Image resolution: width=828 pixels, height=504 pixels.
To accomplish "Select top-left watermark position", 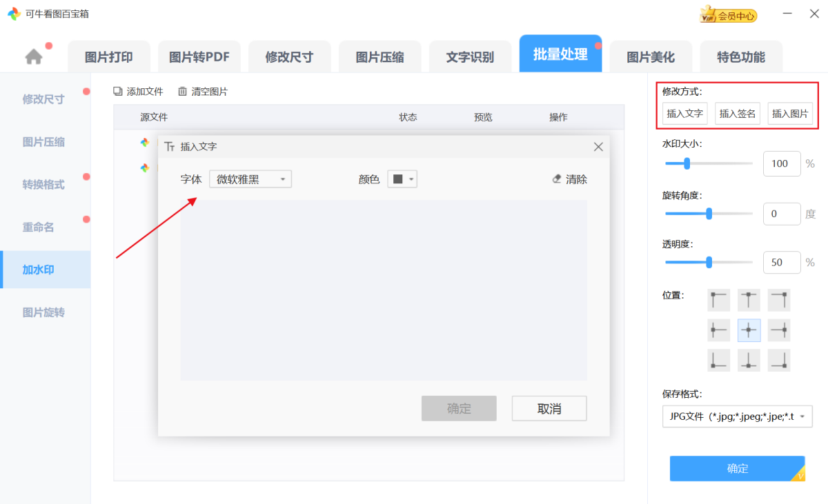I will click(x=719, y=300).
